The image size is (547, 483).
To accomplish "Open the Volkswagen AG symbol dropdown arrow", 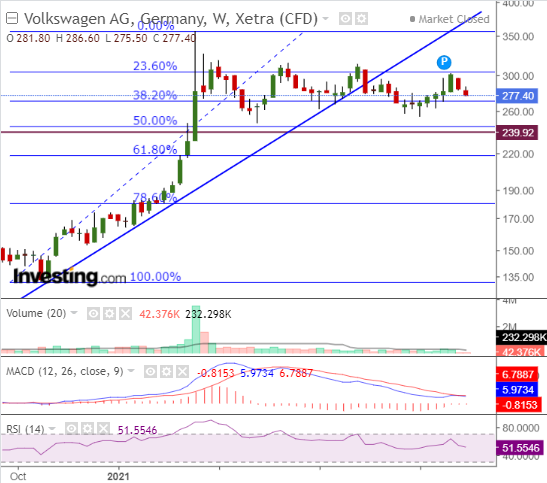I will [325, 19].
